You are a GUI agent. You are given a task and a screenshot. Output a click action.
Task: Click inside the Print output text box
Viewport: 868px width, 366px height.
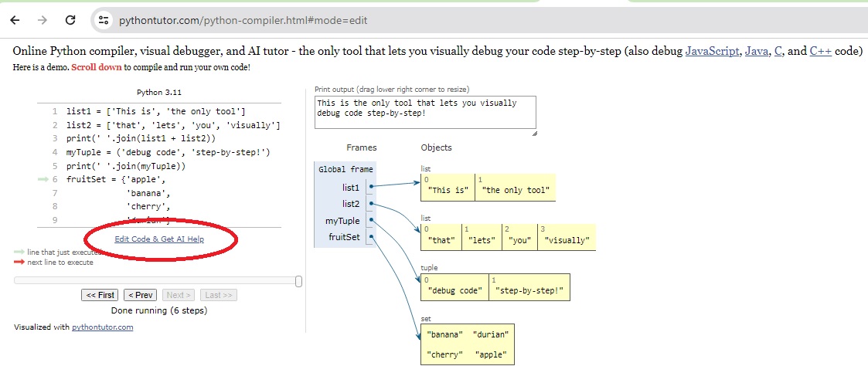[425, 113]
